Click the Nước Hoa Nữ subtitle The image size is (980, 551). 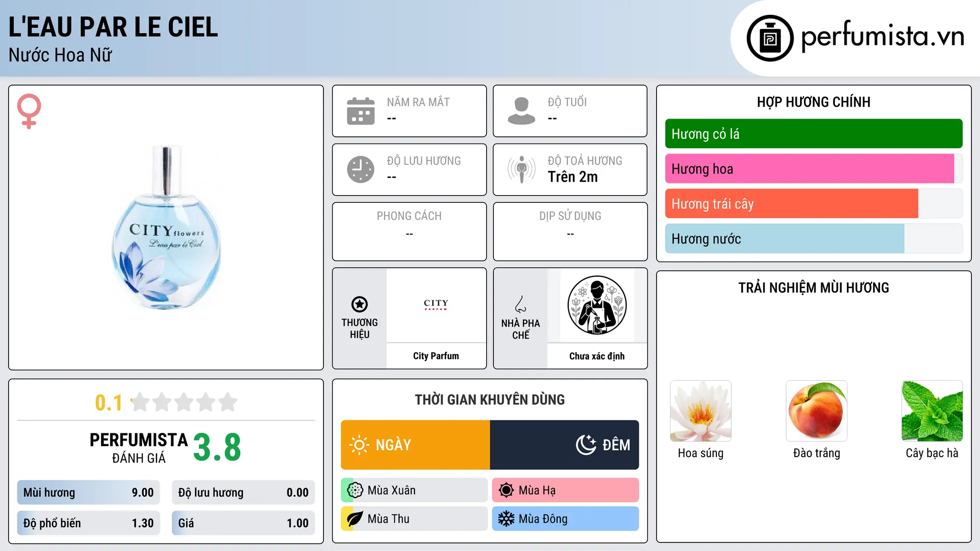coord(60,55)
